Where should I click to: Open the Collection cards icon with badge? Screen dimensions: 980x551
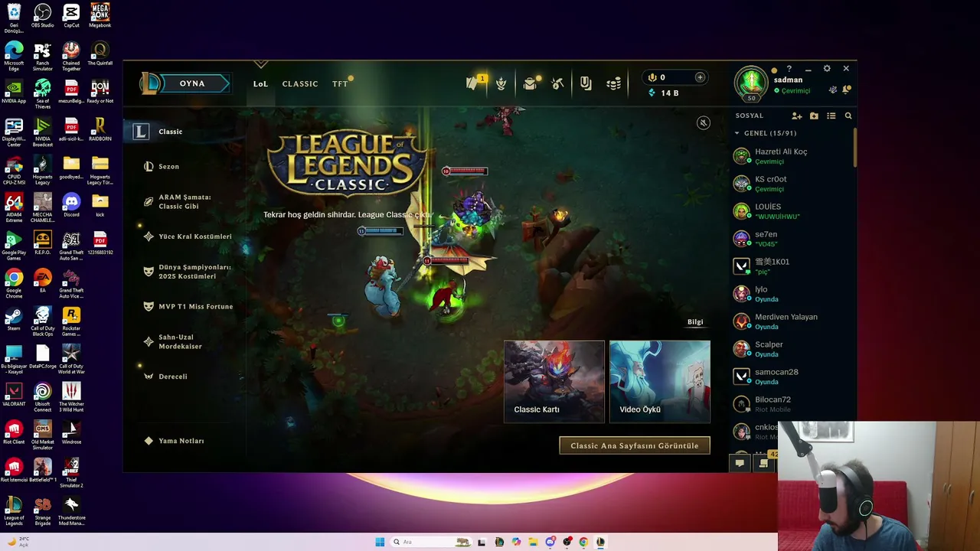tap(474, 83)
